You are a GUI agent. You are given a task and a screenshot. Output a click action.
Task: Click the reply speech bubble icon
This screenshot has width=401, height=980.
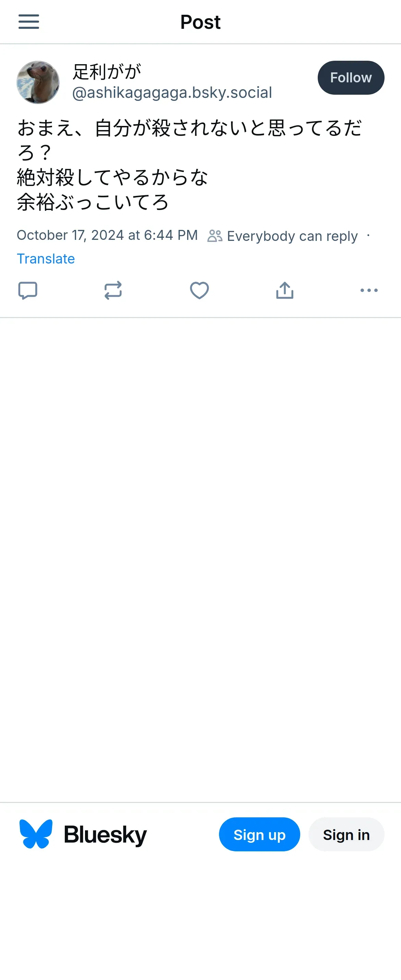(x=28, y=291)
